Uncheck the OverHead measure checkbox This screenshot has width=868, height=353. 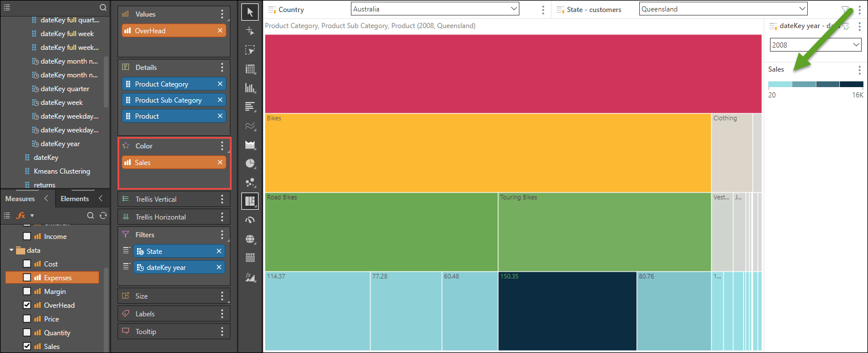click(27, 305)
